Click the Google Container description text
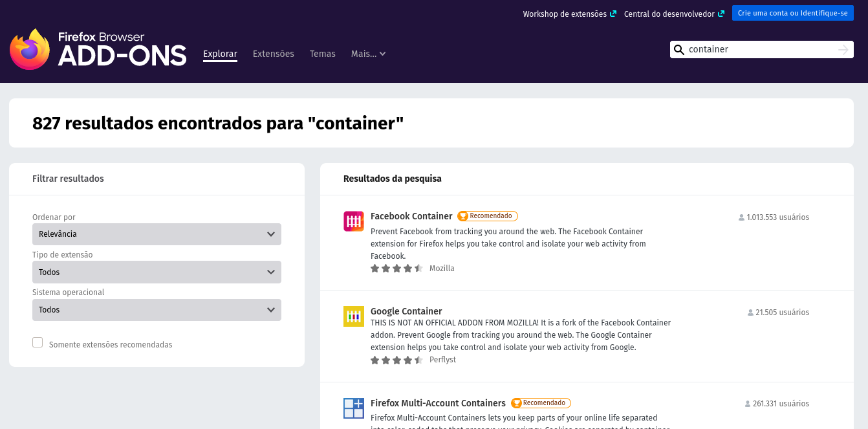 click(521, 335)
